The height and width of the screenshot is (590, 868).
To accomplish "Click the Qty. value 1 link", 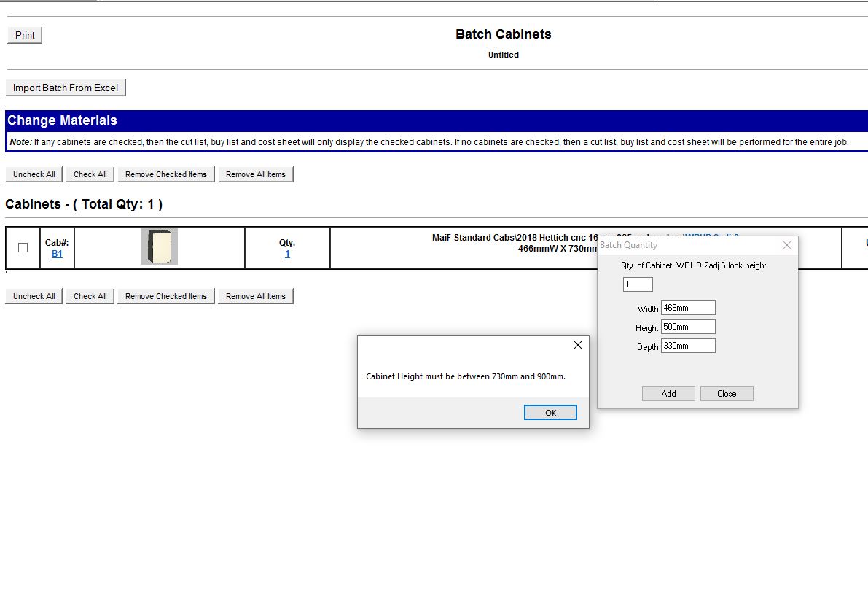I will tap(287, 254).
